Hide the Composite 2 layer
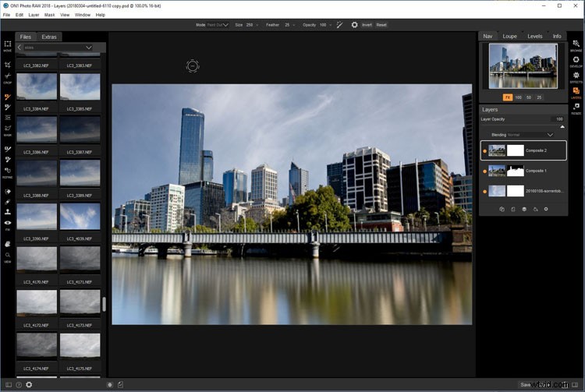585x392 pixels. point(484,151)
